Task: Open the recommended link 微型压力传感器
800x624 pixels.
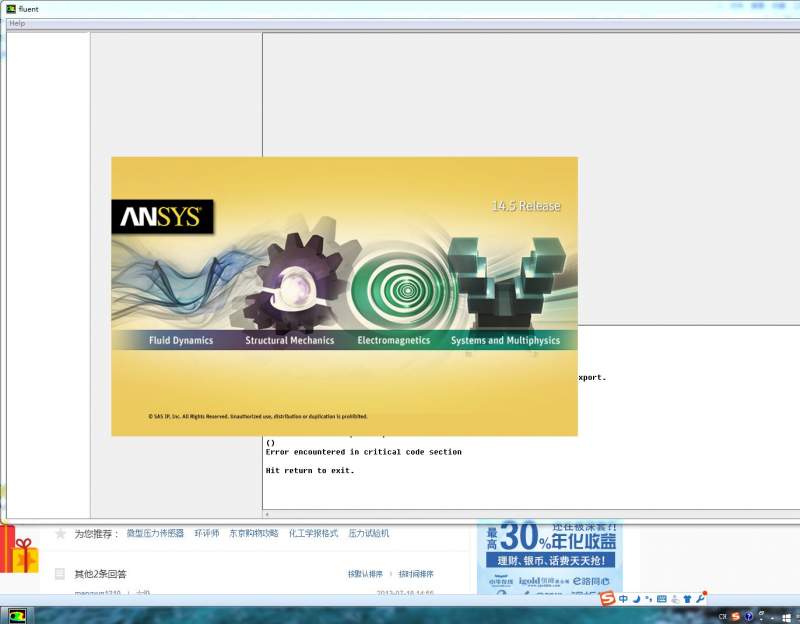Action: coord(155,533)
